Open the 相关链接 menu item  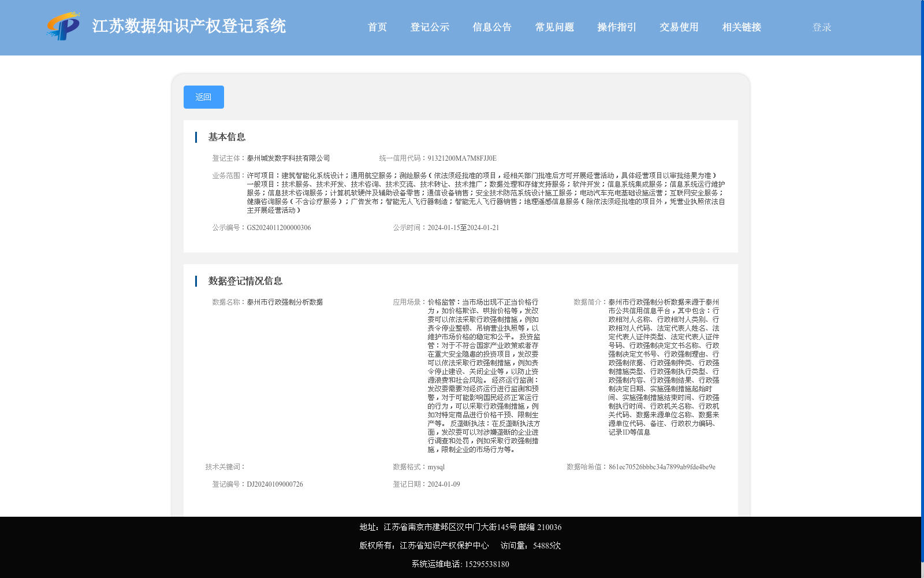742,27
